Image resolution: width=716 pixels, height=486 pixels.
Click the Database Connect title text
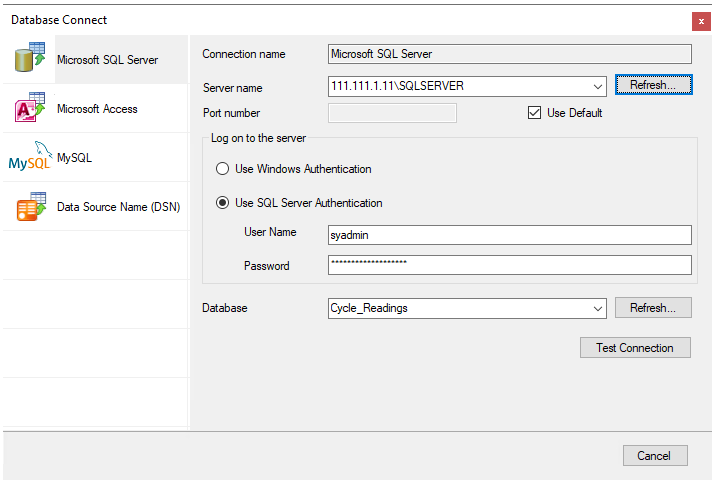tap(59, 20)
